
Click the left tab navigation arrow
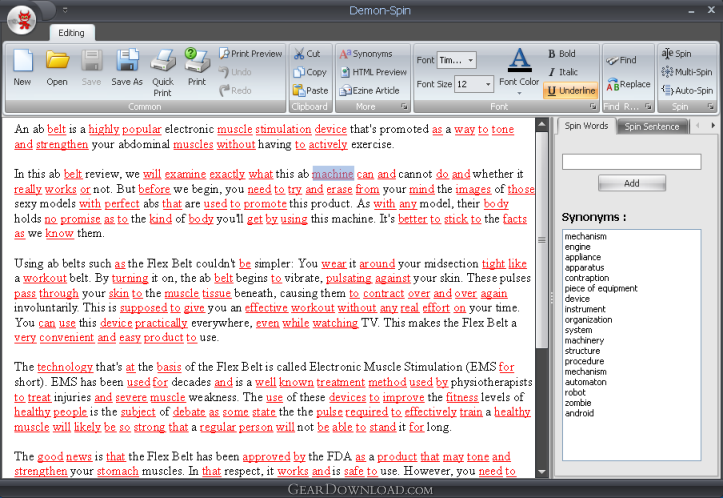tap(697, 125)
